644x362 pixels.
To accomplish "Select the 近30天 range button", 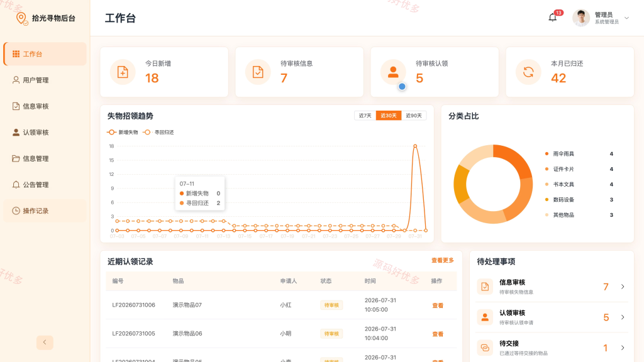I will (389, 116).
